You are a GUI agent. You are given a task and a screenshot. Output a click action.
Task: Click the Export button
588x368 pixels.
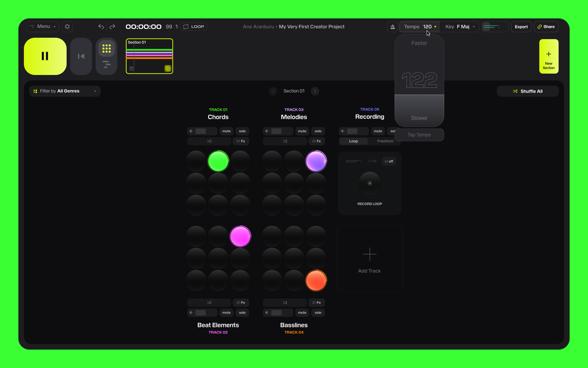521,27
